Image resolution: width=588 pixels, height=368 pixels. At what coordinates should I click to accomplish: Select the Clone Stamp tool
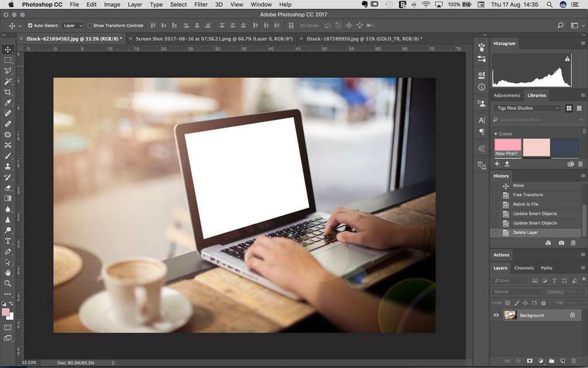click(x=8, y=166)
